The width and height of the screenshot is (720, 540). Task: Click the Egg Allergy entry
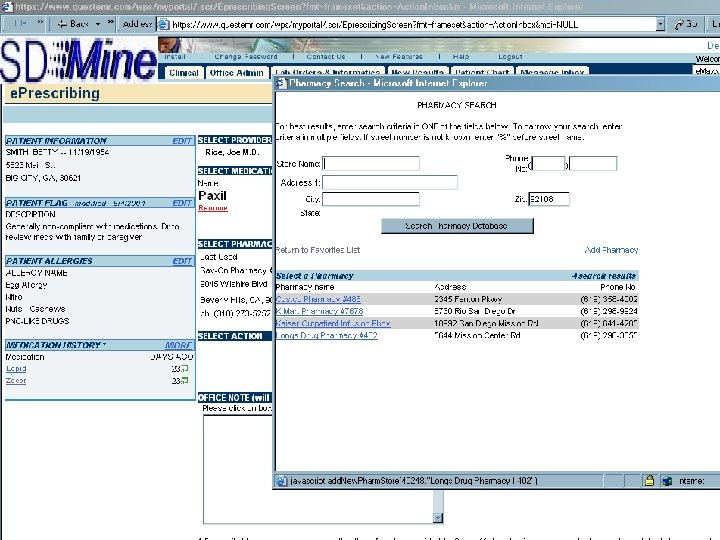point(26,285)
